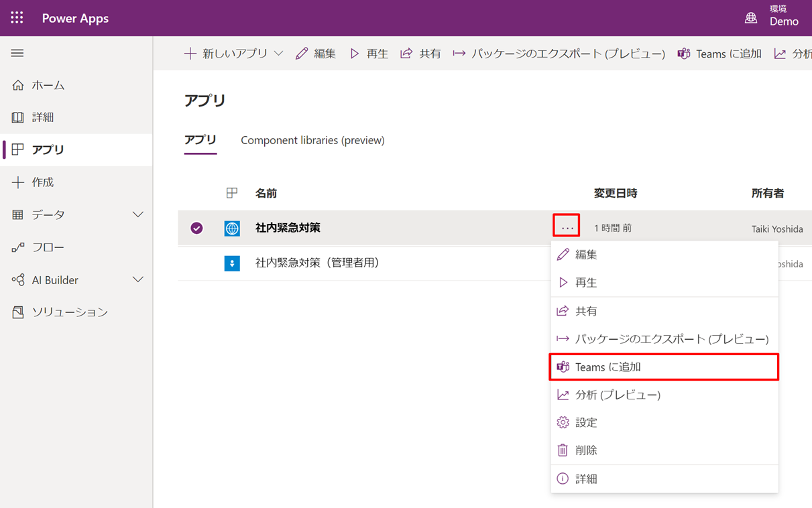Screen dimensions: 812x508
Task: Select Teams に追加 in the context menu
Action: (664, 367)
